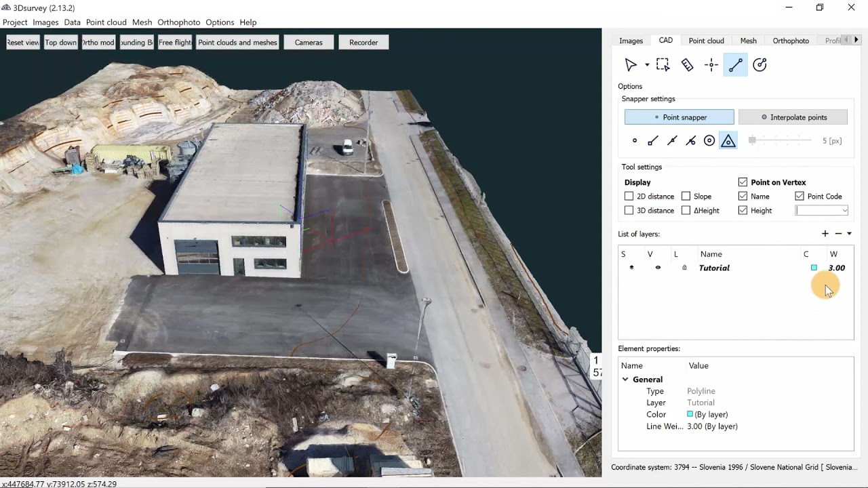Open the Options menu

coord(220,22)
